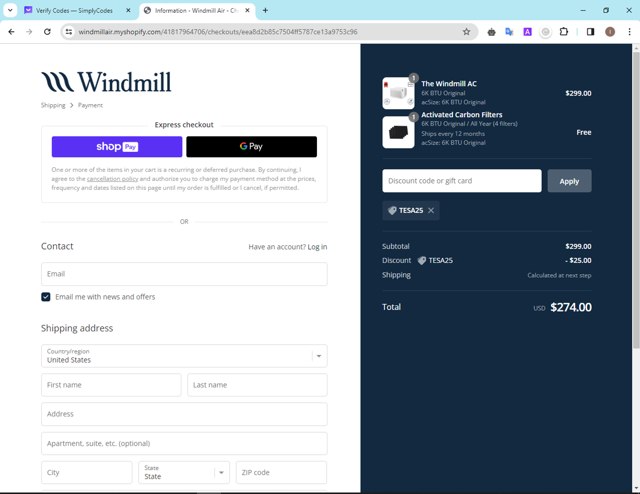Click the grey circular extension icon
This screenshot has height=494, width=640.
pyautogui.click(x=545, y=32)
